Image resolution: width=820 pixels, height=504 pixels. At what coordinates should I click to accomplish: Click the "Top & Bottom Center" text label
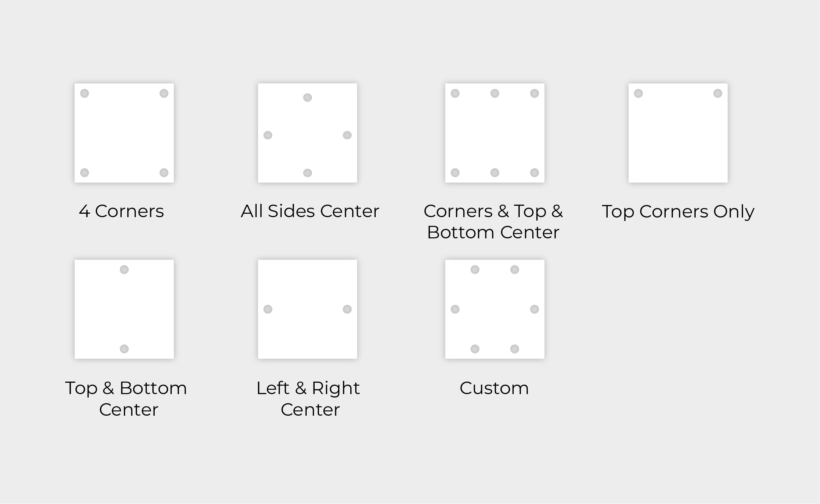[126, 399]
